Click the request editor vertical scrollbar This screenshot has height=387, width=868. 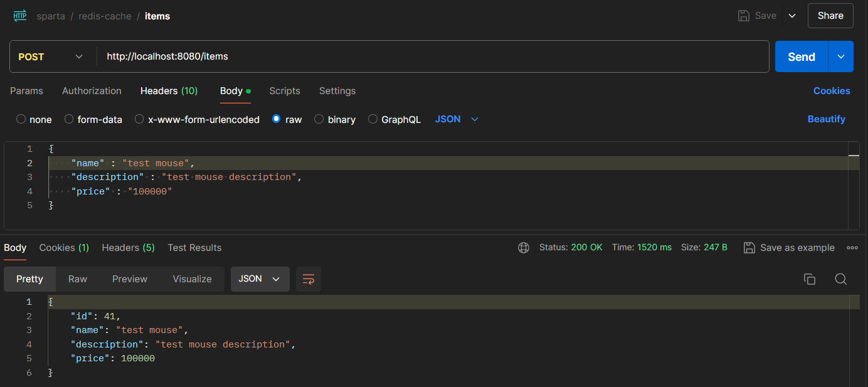coord(854,186)
